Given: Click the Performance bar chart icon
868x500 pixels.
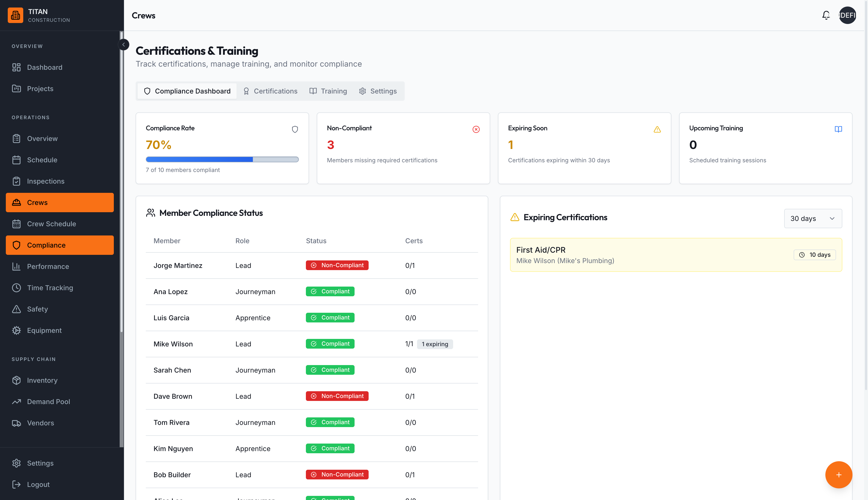Looking at the screenshot, I should pos(16,266).
